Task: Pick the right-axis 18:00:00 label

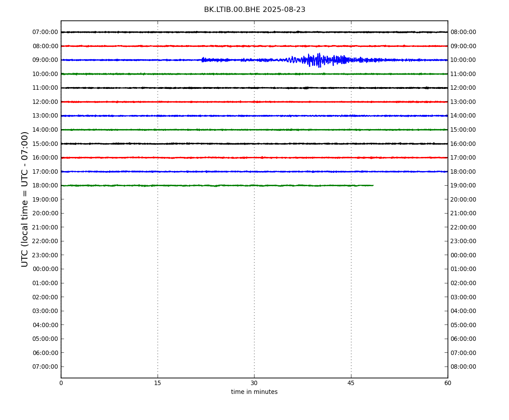Action: pos(463,172)
